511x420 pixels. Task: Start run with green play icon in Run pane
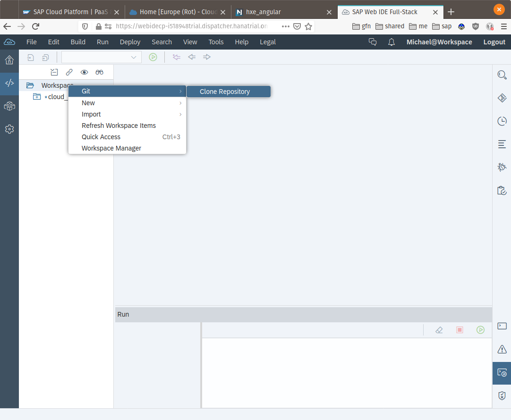tap(480, 330)
